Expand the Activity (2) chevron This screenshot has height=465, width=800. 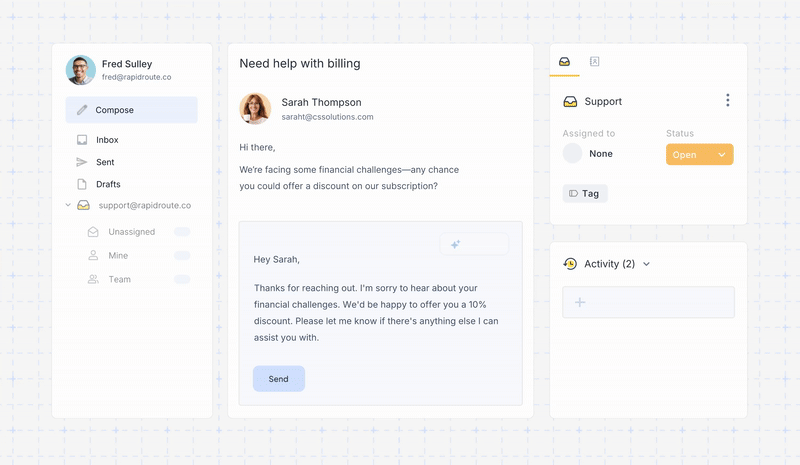[646, 264]
